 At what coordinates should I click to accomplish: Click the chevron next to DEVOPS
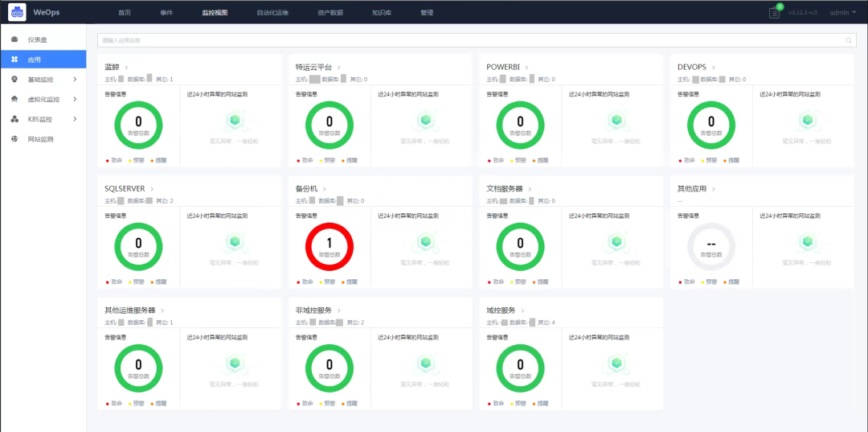pyautogui.click(x=712, y=67)
